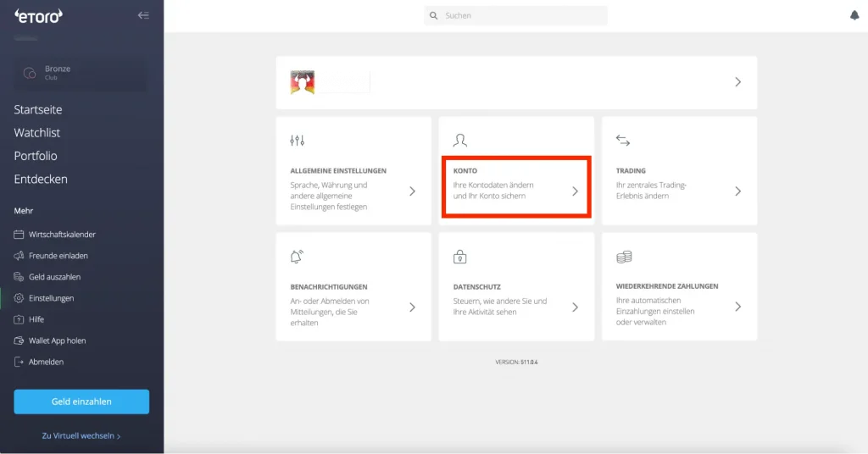The image size is (868, 454).
Task: Click the padlock icon on Datenschutz card
Action: point(460,257)
